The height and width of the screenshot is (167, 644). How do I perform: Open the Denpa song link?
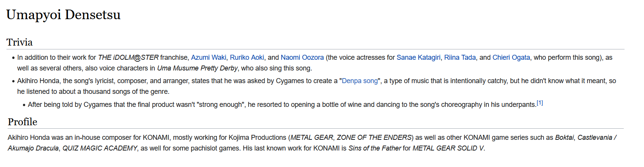(360, 81)
